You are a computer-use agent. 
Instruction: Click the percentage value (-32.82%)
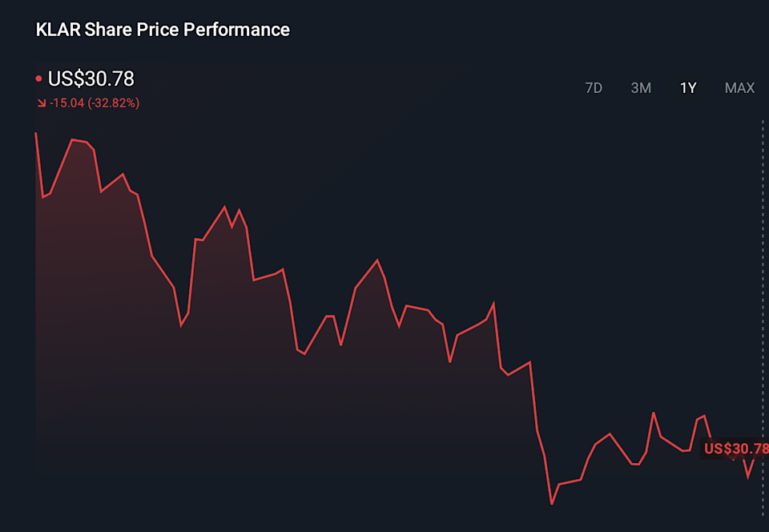coord(114,103)
